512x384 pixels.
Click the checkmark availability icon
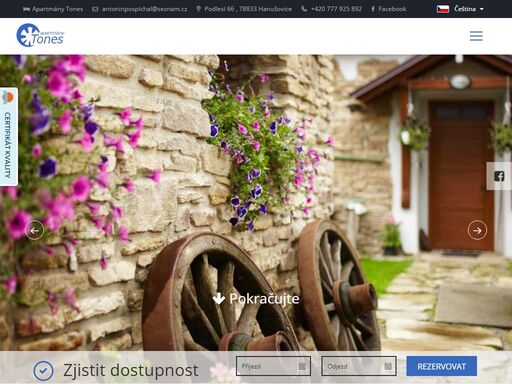(43, 371)
